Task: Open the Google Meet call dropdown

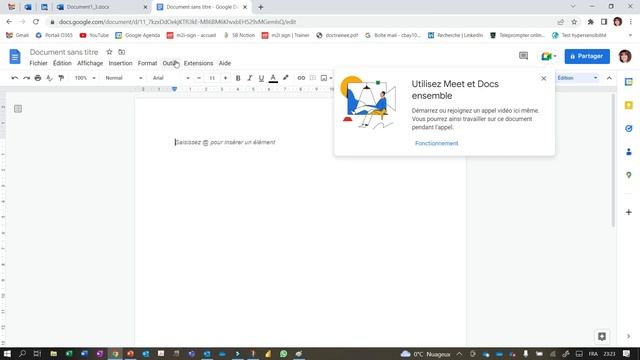Action: 549,56
